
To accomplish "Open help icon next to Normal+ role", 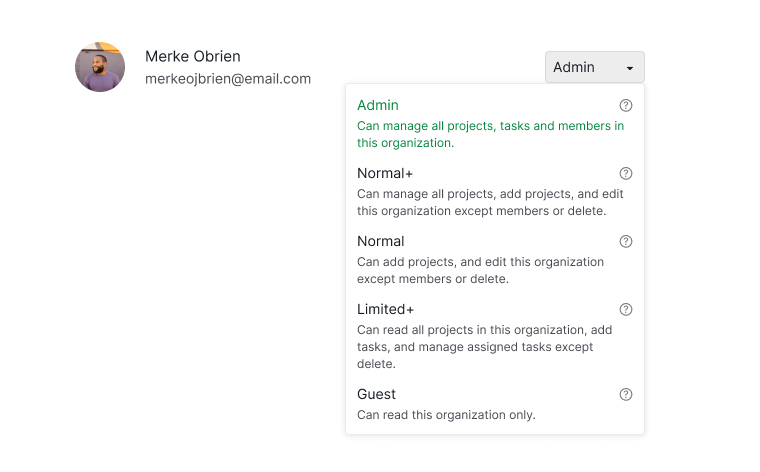I will [626, 173].
